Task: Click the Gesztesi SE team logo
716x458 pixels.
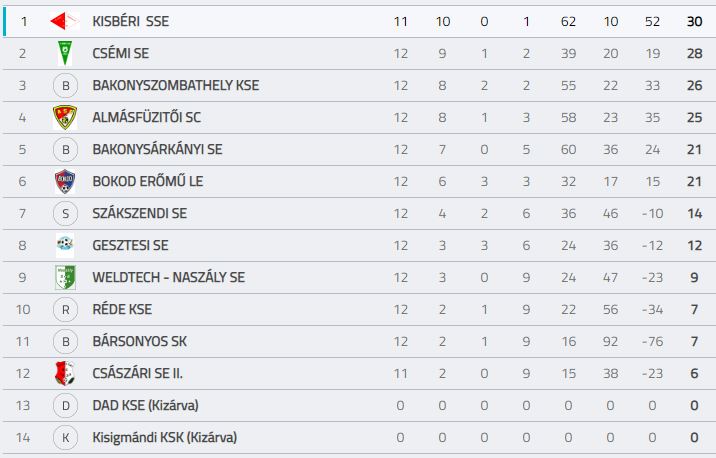Action: (65, 244)
